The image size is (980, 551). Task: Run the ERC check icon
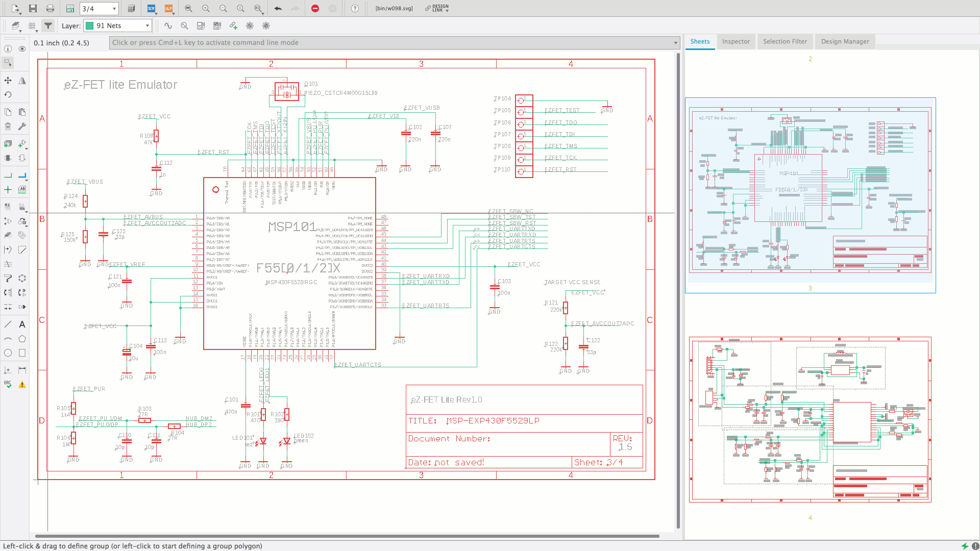[8, 385]
